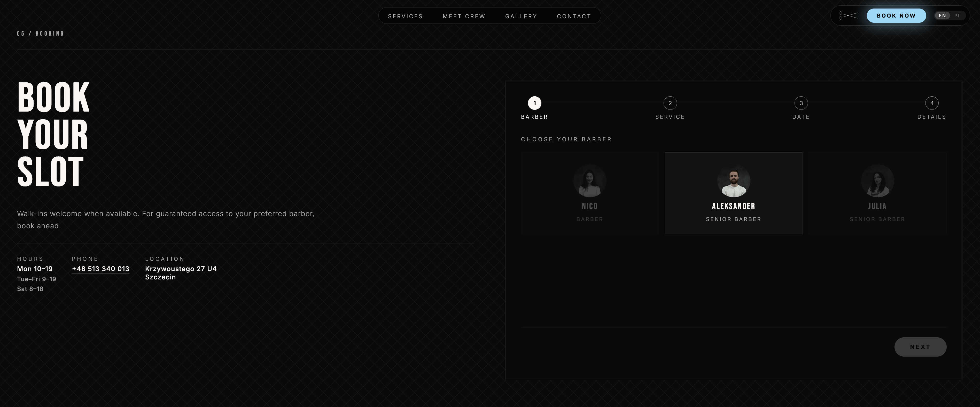Switch language to PL
This screenshot has width=980, height=407.
click(x=958, y=15)
